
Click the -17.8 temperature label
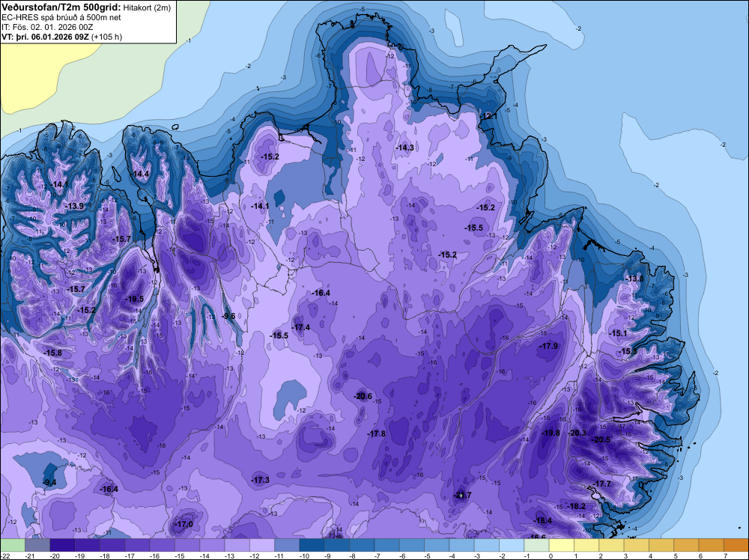point(377,433)
